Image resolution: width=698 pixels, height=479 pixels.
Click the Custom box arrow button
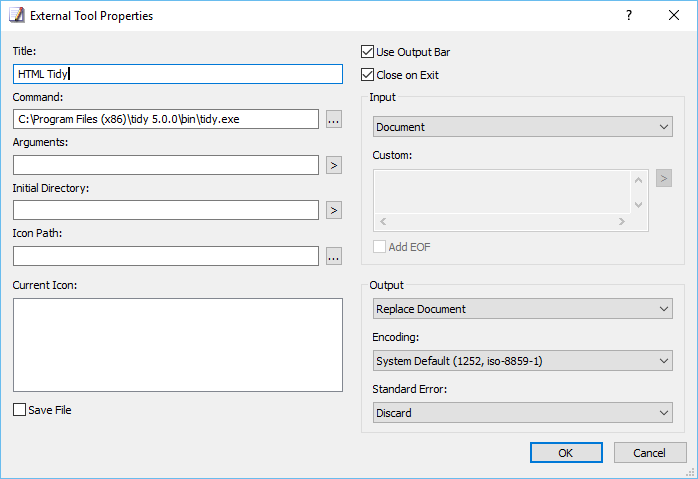(x=664, y=179)
